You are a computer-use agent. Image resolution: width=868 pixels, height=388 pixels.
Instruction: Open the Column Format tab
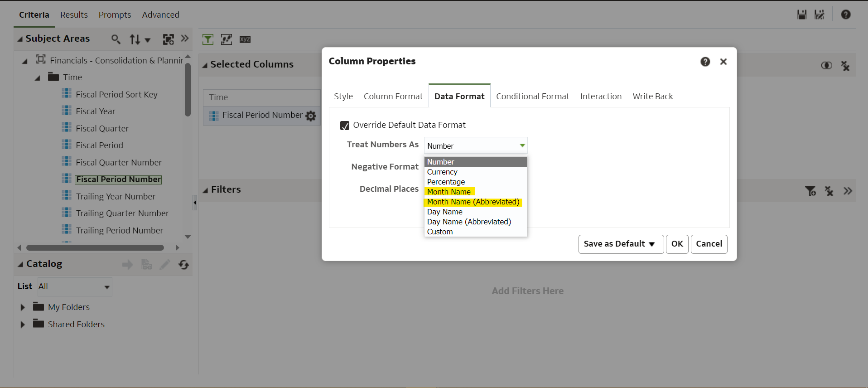pos(393,97)
